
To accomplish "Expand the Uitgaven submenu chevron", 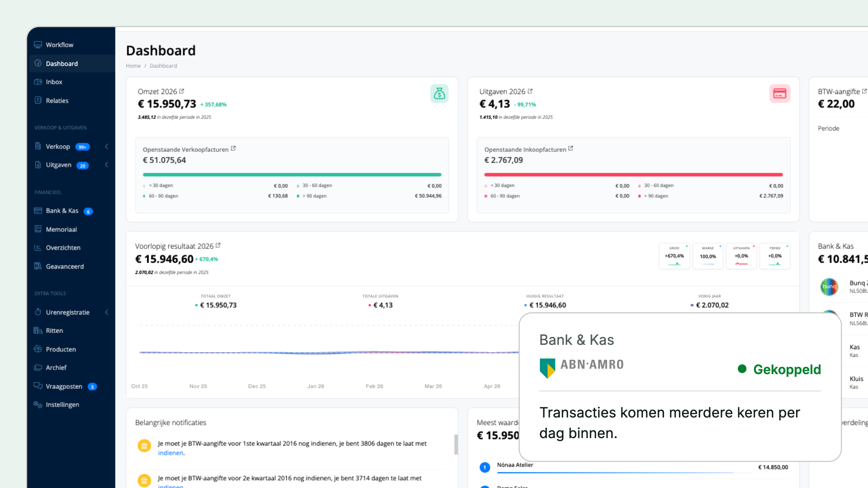I will 107,165.
